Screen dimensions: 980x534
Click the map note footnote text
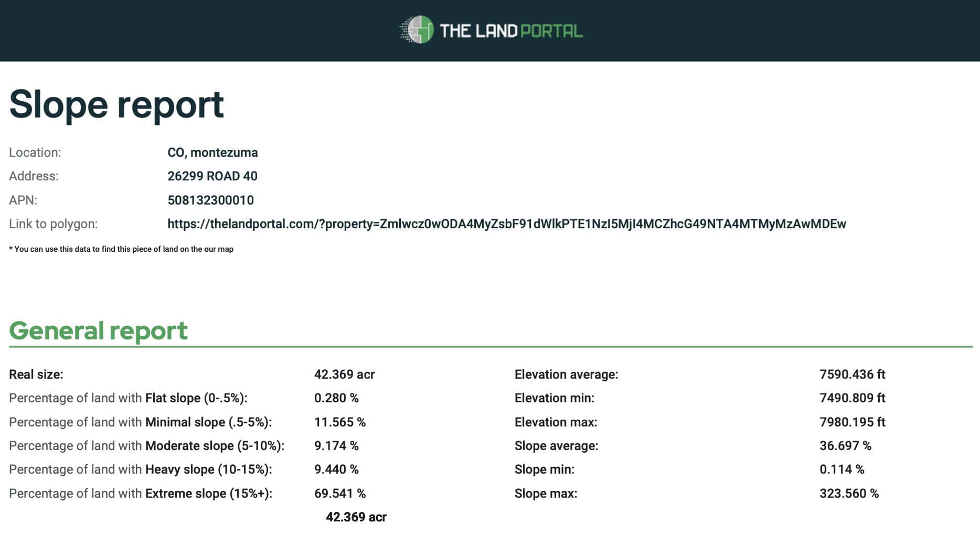coord(121,249)
